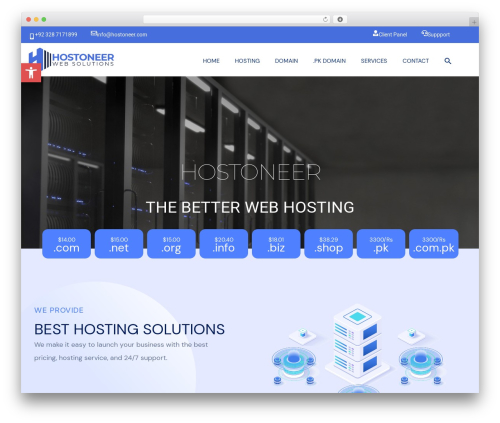Click the browser reload icon

pos(325,19)
